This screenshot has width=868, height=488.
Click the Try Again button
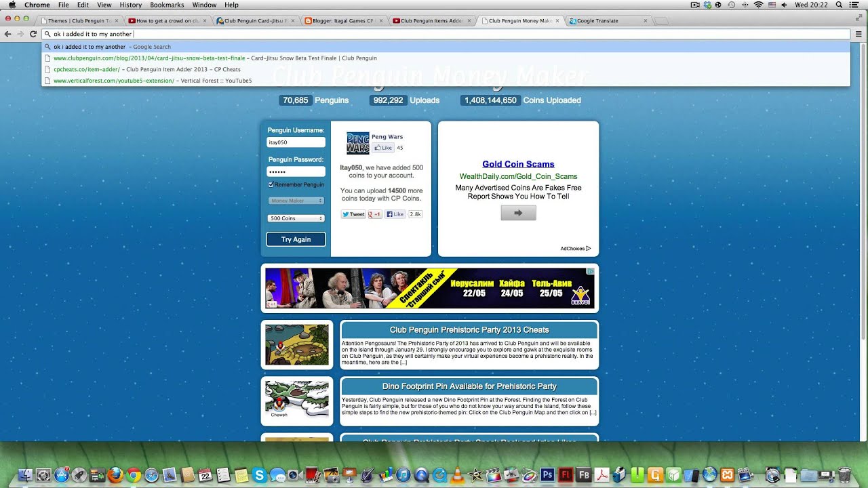296,239
